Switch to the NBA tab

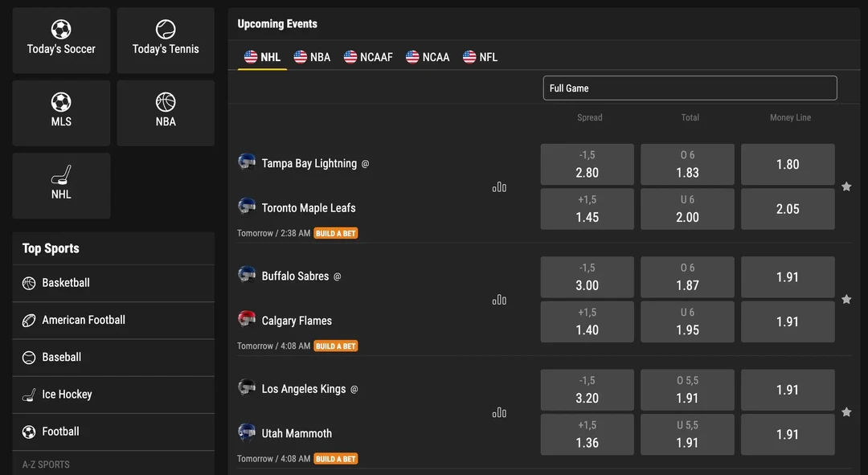click(312, 56)
